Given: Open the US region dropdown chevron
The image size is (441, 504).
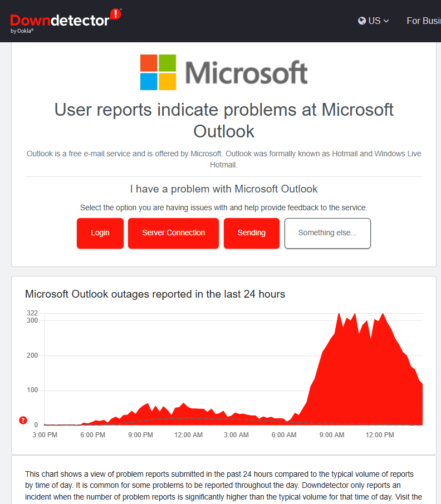Looking at the screenshot, I should click(x=386, y=21).
